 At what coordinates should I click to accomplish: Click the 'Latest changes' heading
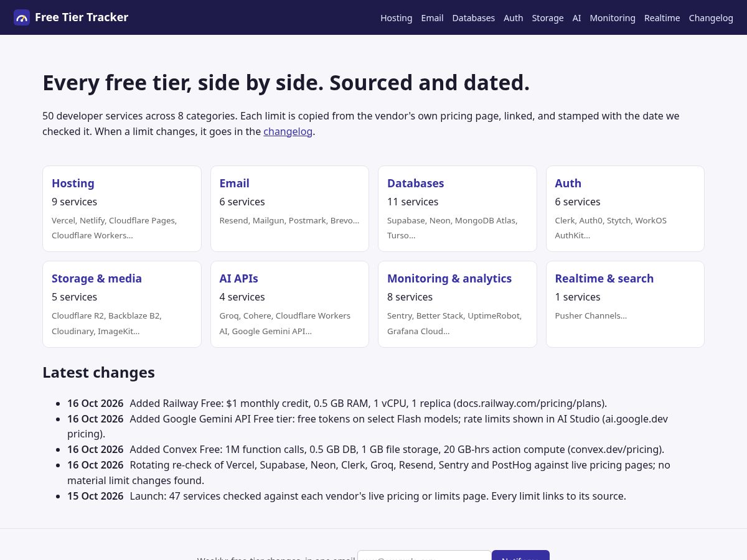point(98,372)
